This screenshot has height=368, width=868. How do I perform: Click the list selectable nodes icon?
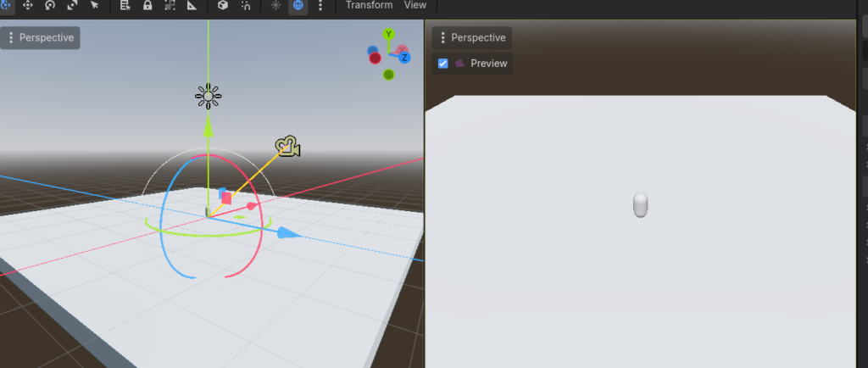coord(125,5)
